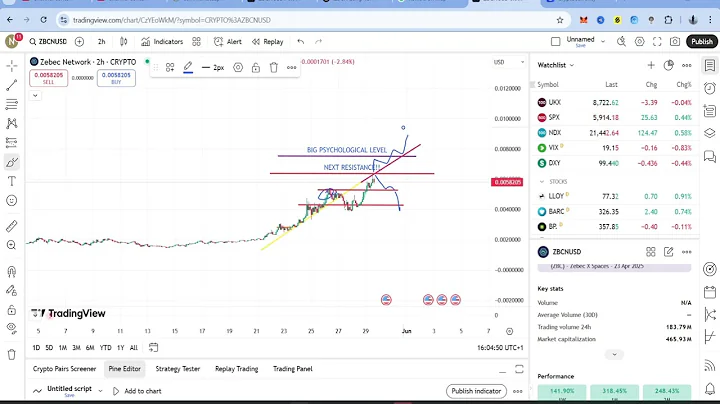Screen dimensions: 720x404
Task: Toggle magnet mode in the drawing toolbar
Action: [x=12, y=271]
